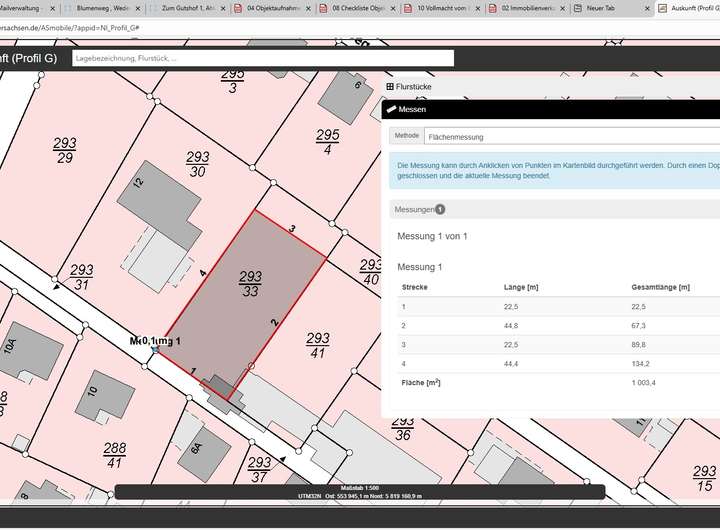Click PDF icon on 02 Immobilienverk tab
Screen dimensions: 720x530
point(494,8)
